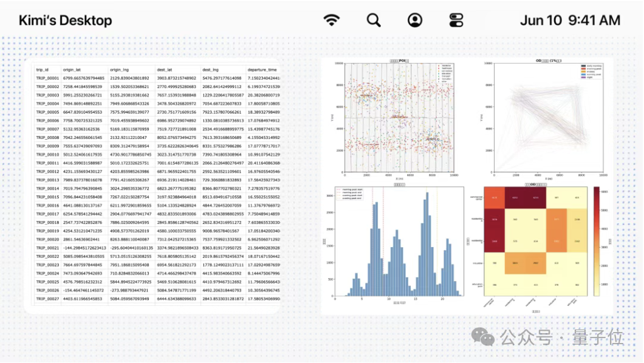Screen dimensions: 644x363
Task: Select the TRIP_00005 row label
Action: click(x=47, y=112)
